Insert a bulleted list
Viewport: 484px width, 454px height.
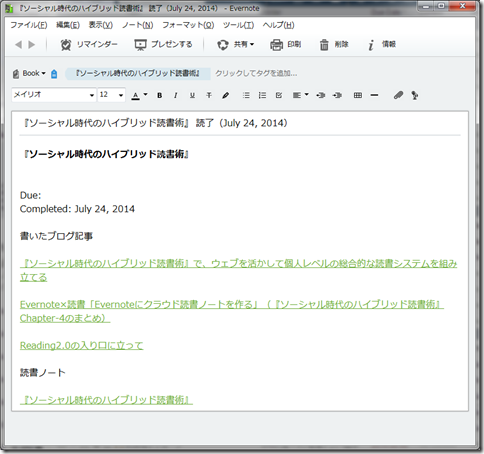tap(246, 96)
